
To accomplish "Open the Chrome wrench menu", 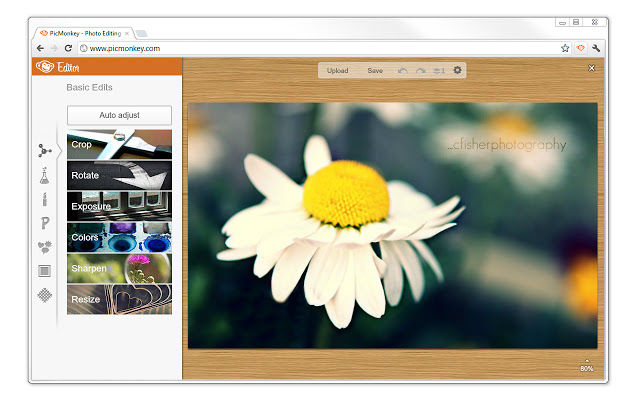I will pyautogui.click(x=596, y=47).
